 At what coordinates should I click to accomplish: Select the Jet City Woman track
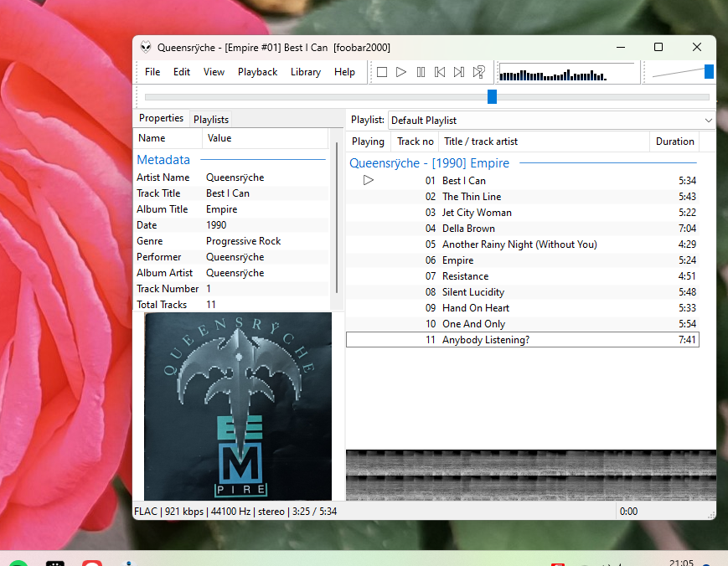coord(476,213)
